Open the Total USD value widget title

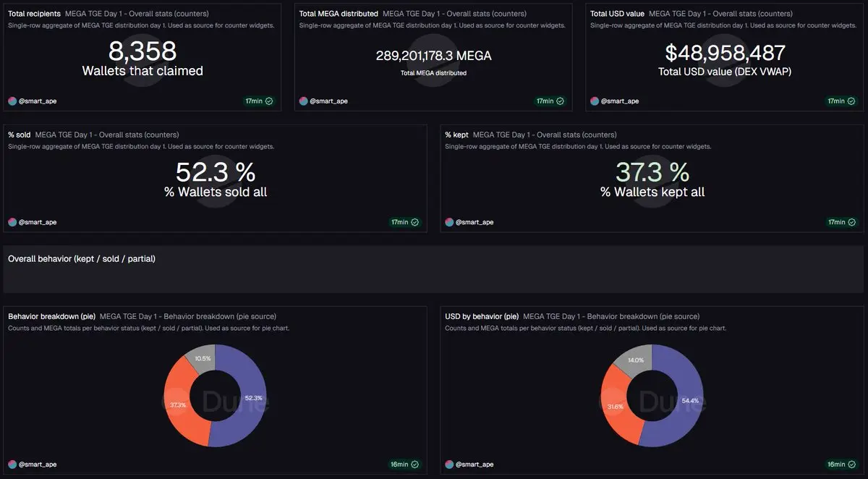pyautogui.click(x=617, y=14)
